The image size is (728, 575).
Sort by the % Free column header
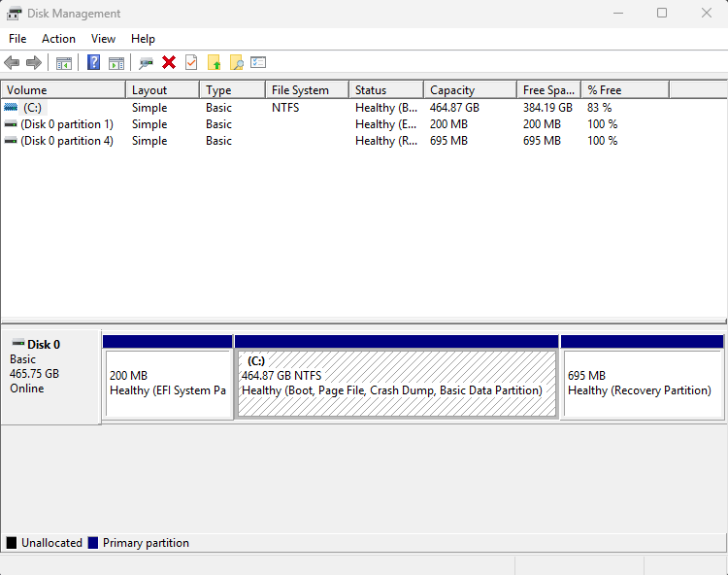625,89
